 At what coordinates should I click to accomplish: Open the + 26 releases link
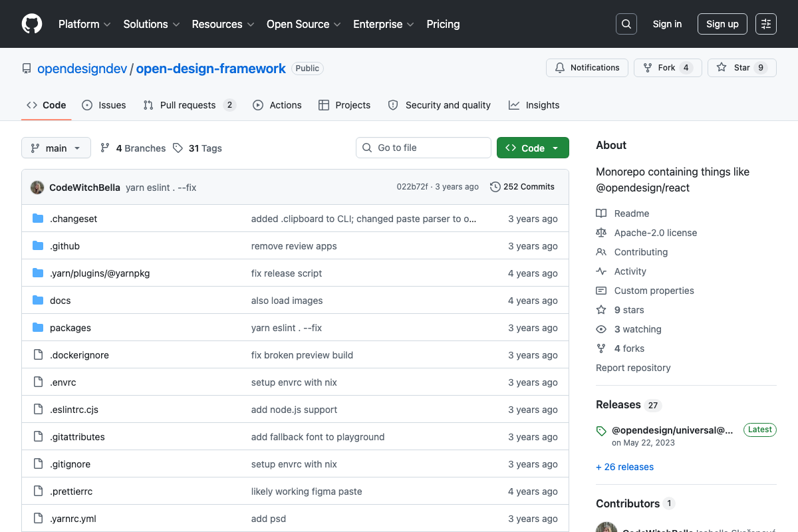(x=624, y=467)
